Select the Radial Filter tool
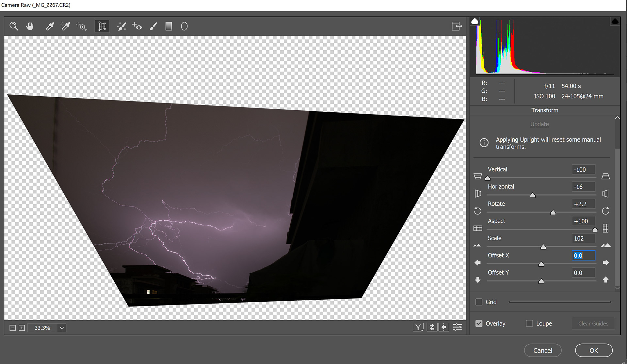 (x=184, y=26)
